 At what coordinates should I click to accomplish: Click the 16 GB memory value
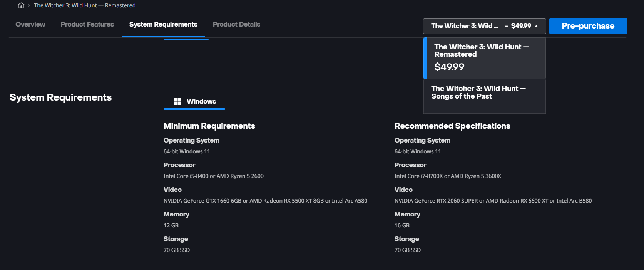(x=402, y=225)
